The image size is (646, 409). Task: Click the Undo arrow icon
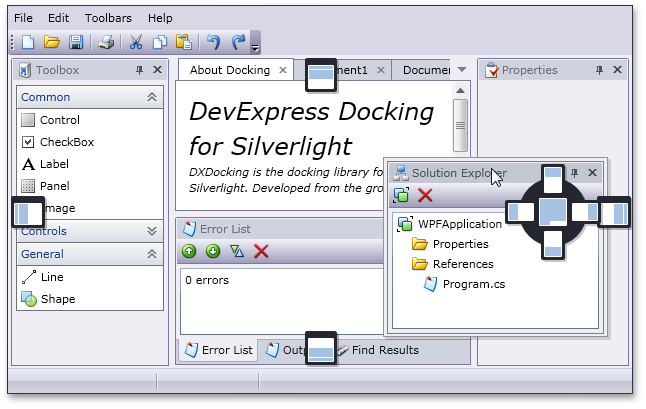[213, 42]
